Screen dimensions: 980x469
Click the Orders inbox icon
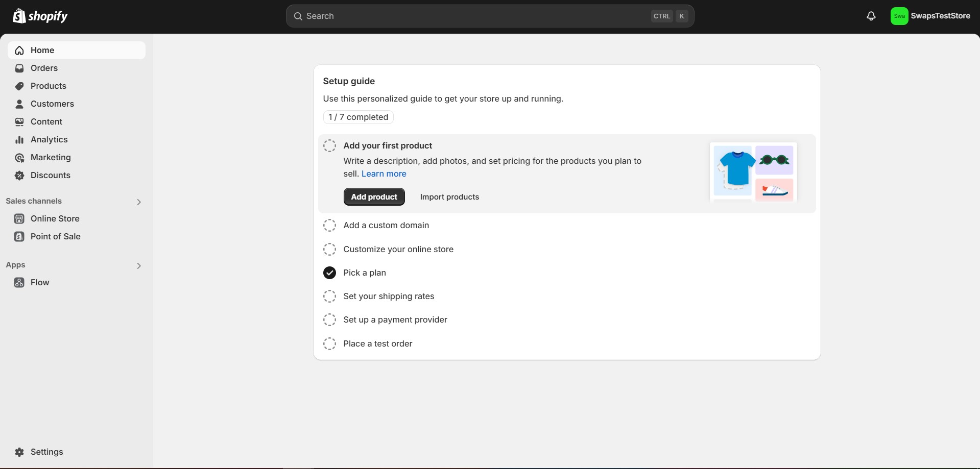(19, 68)
